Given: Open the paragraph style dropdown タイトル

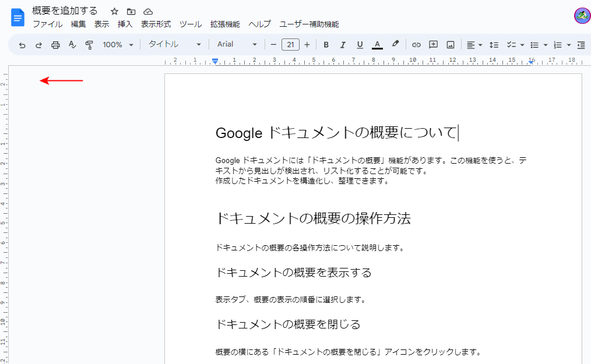Looking at the screenshot, I should pos(174,44).
